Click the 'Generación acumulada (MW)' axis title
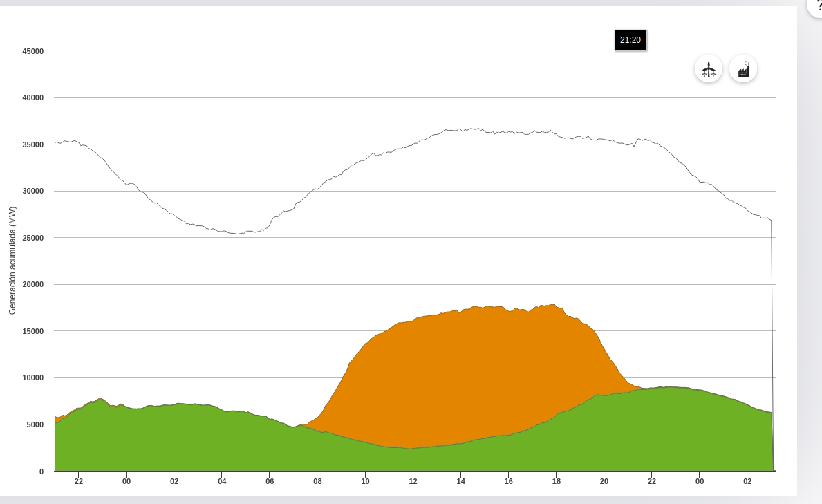 (12, 261)
